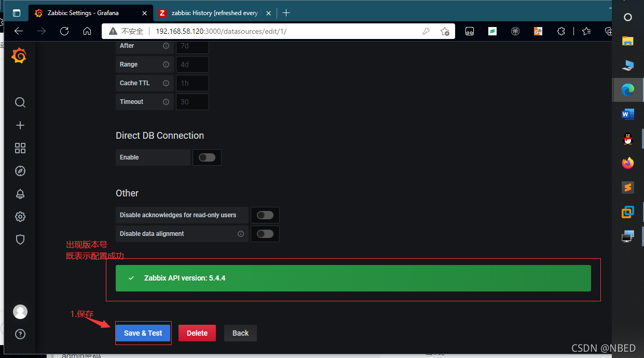Open saved passwords key icon
This screenshot has width=644, height=358.
click(426, 31)
